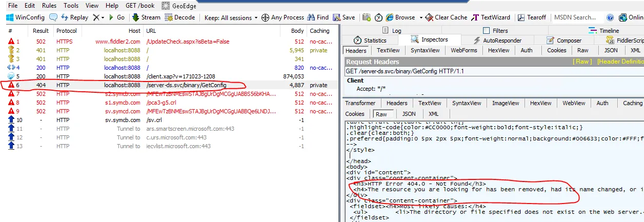
Task: Open the Keep: All sessions dropdown
Action: 231,17
